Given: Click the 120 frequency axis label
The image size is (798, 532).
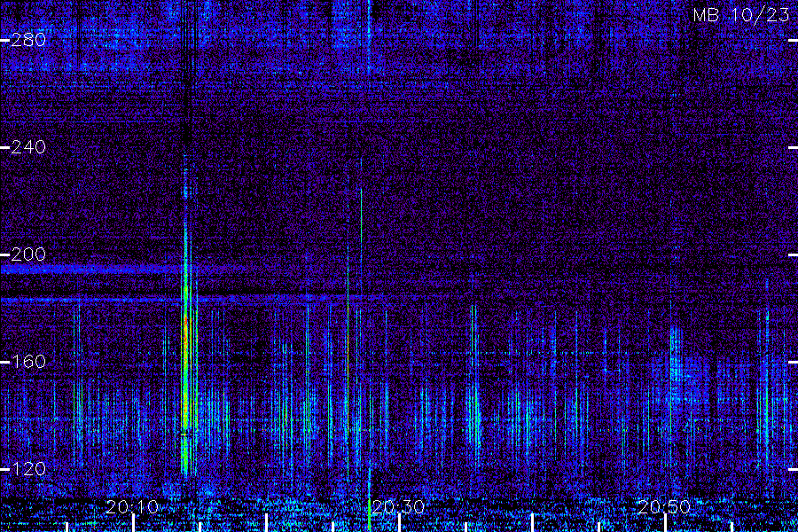Looking at the screenshot, I should pos(28,469).
